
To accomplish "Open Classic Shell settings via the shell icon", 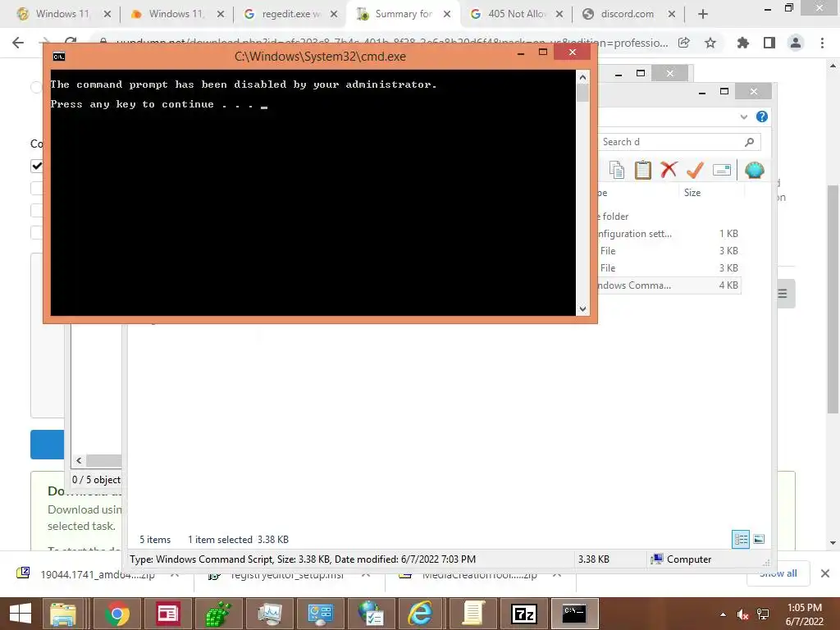I will click(755, 170).
